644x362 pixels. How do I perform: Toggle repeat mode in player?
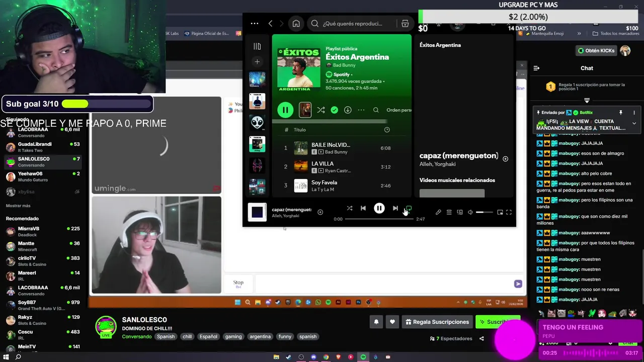pos(409,208)
